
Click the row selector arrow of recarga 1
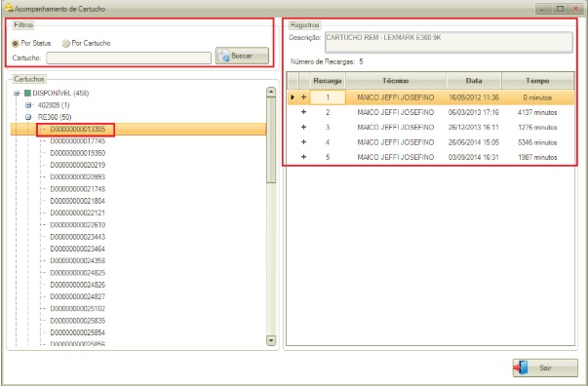(x=293, y=97)
